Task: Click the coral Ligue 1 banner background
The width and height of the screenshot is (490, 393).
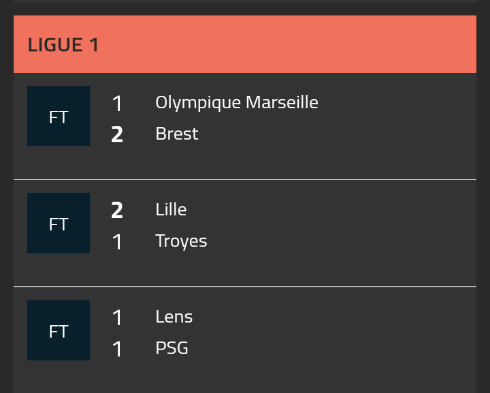Action: click(x=245, y=44)
